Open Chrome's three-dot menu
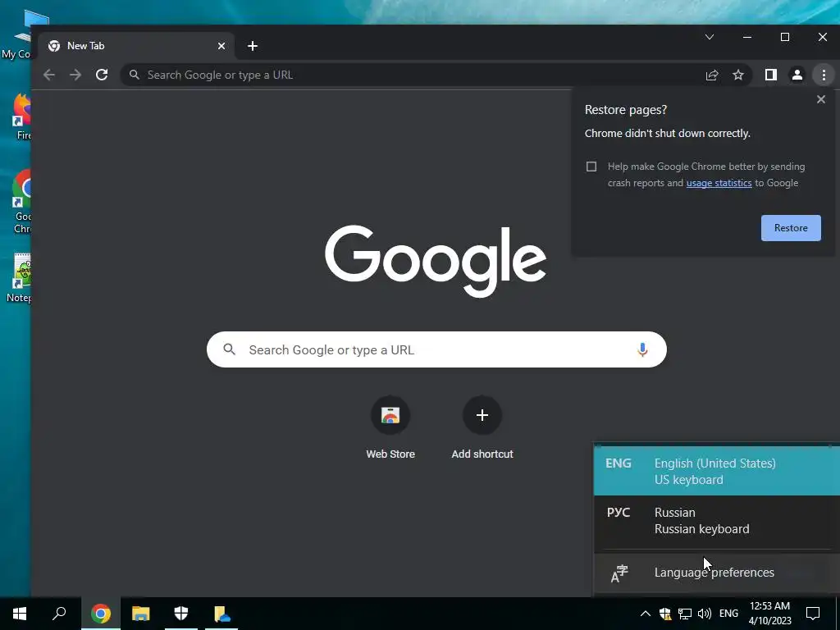Viewport: 840px width, 630px height. [x=824, y=75]
